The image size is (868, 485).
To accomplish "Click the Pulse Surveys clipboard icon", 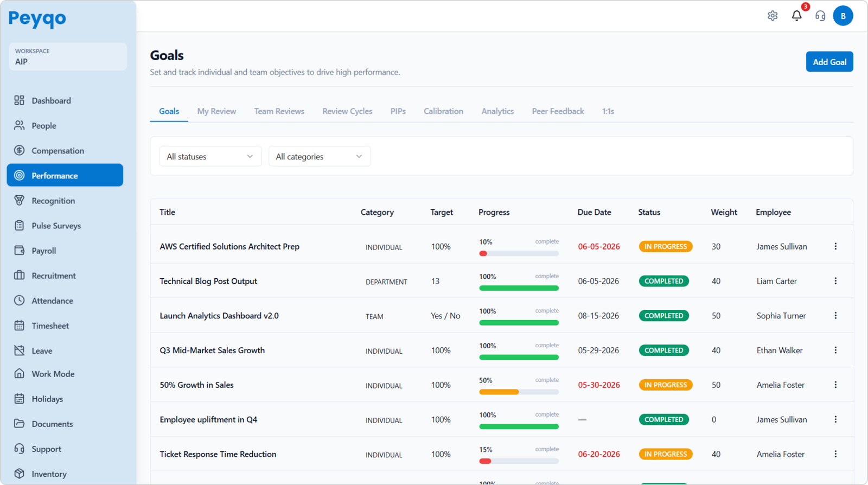I will pyautogui.click(x=20, y=225).
